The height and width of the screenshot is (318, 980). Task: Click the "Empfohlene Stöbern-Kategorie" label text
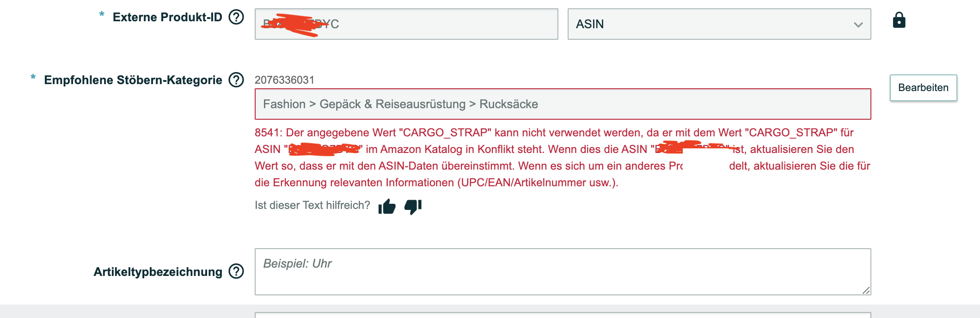tap(133, 80)
